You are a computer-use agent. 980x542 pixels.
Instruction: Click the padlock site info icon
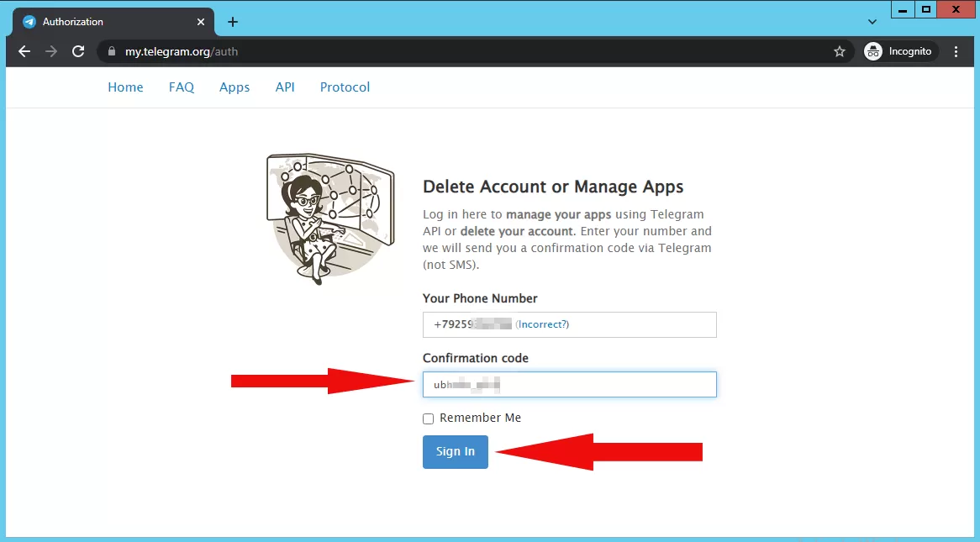[112, 51]
